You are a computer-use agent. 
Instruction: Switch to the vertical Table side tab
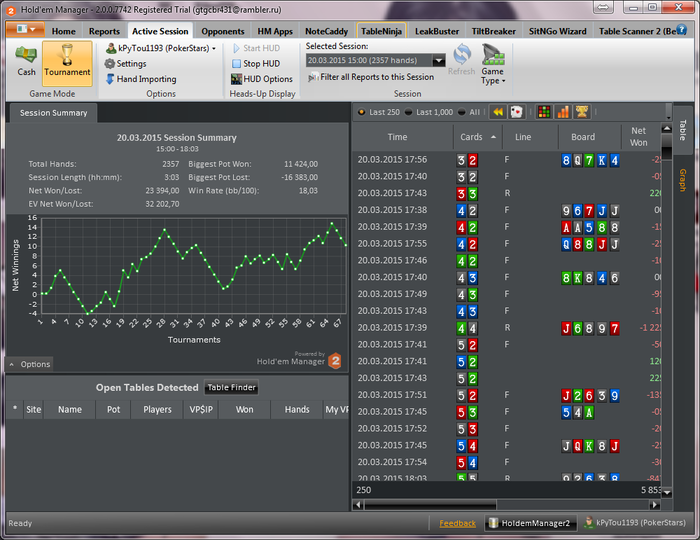[x=683, y=130]
